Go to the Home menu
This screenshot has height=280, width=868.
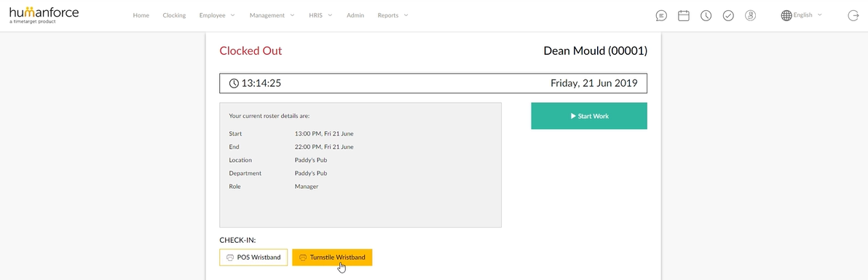pyautogui.click(x=141, y=15)
